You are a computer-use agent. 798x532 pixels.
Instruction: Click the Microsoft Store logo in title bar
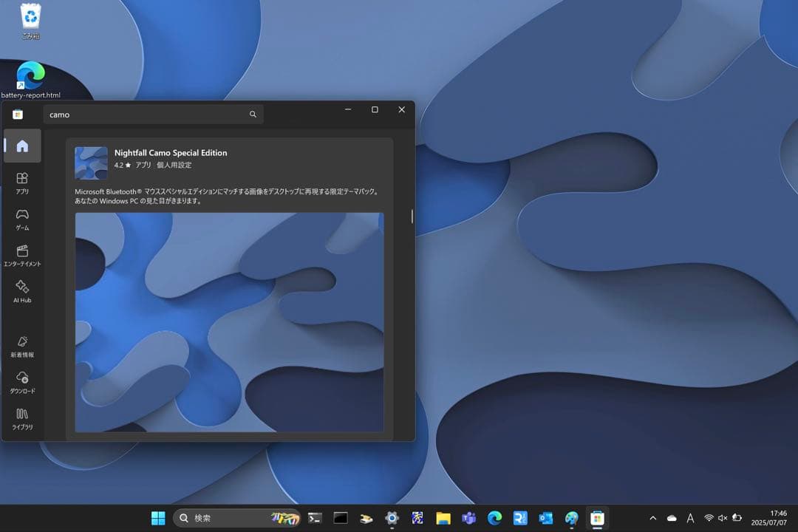click(x=18, y=115)
